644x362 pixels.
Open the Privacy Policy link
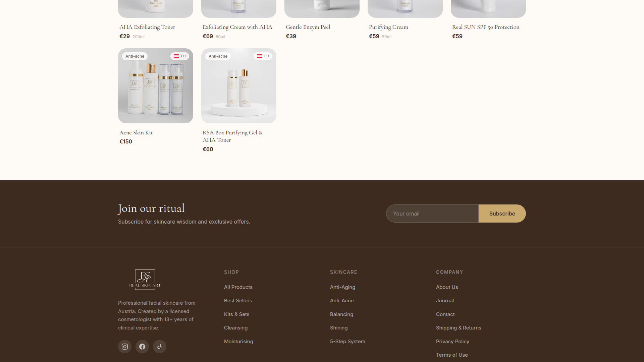pyautogui.click(x=452, y=342)
